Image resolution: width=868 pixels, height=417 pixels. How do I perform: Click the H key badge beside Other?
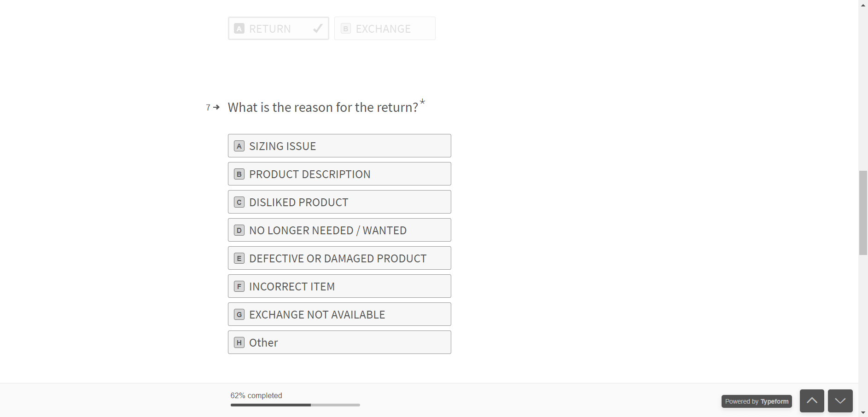239,343
